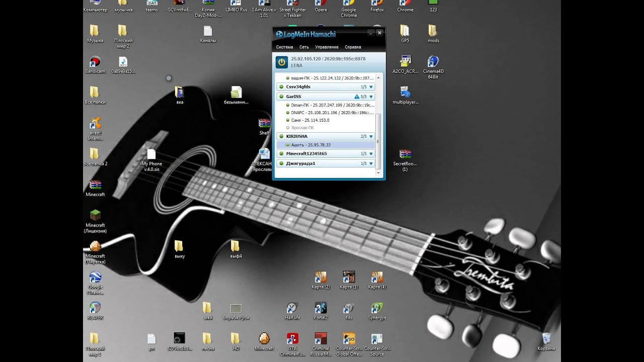Select the Карта (2) shortcut
This screenshot has height=362, width=644.
(320, 280)
